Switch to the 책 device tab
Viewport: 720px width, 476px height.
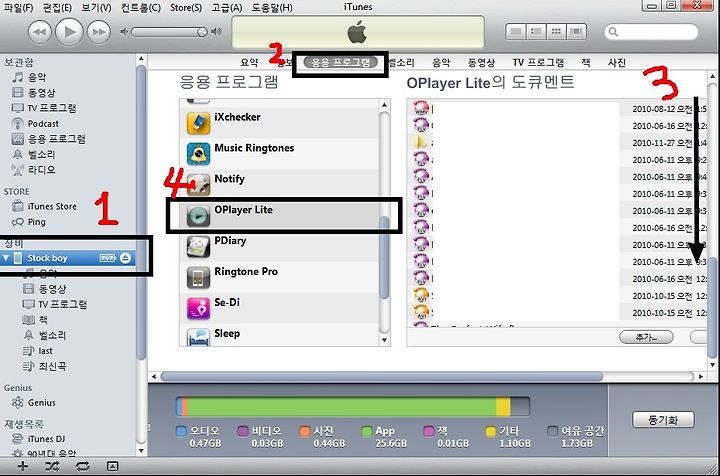[x=585, y=62]
